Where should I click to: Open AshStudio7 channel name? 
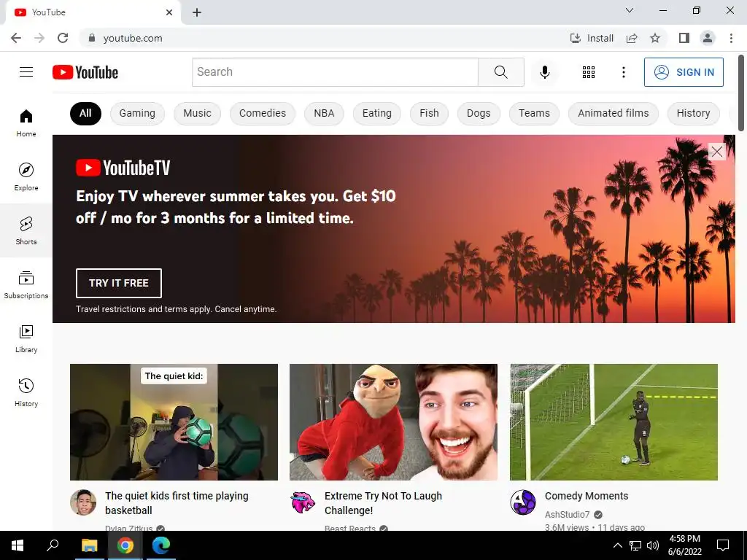pos(567,515)
